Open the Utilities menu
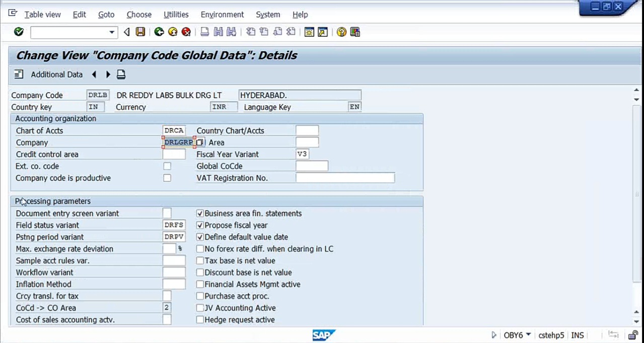This screenshot has width=644, height=343. [x=176, y=15]
